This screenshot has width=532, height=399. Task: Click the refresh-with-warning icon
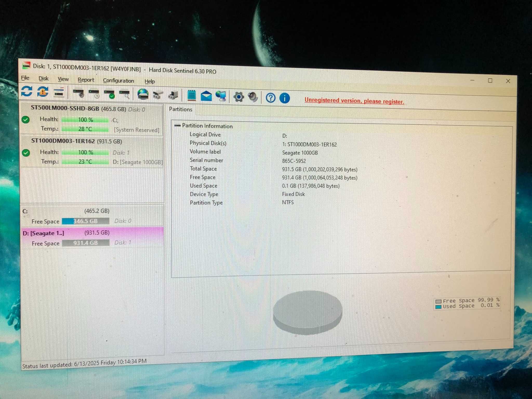point(43,92)
